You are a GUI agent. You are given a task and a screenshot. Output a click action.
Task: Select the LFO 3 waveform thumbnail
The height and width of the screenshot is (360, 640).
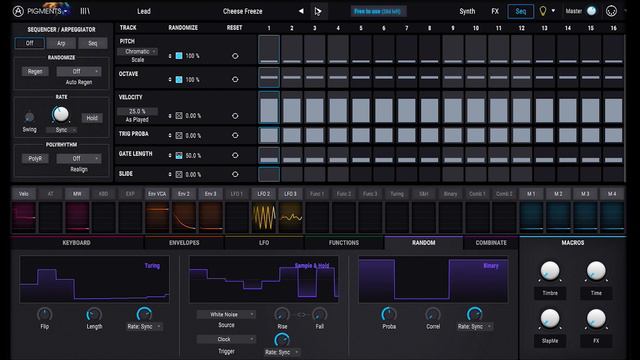tap(291, 217)
